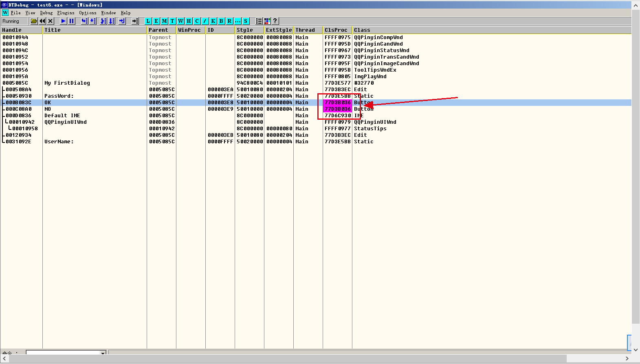The height and width of the screenshot is (364, 640).
Task: Open the Memory map with the M button
Action: (164, 21)
